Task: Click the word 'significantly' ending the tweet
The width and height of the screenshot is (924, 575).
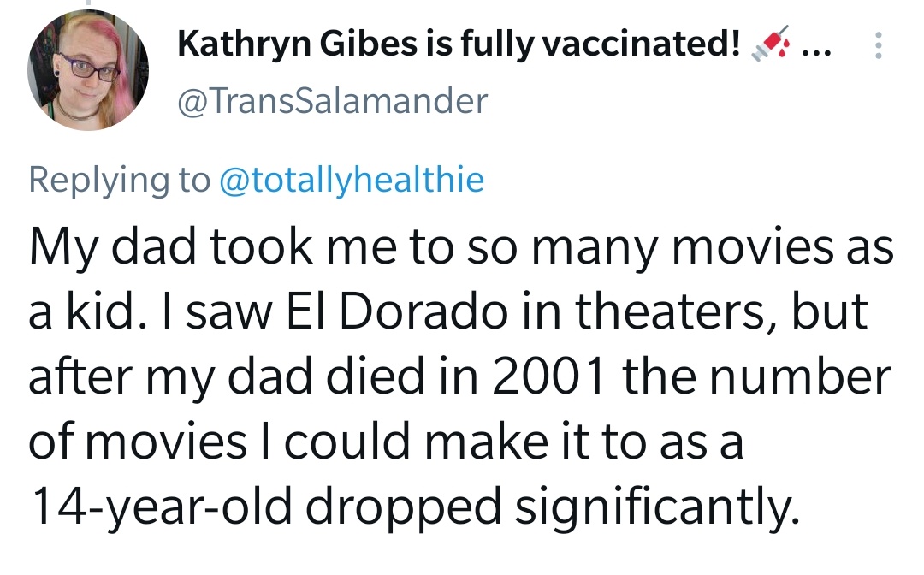Action: tap(658, 507)
